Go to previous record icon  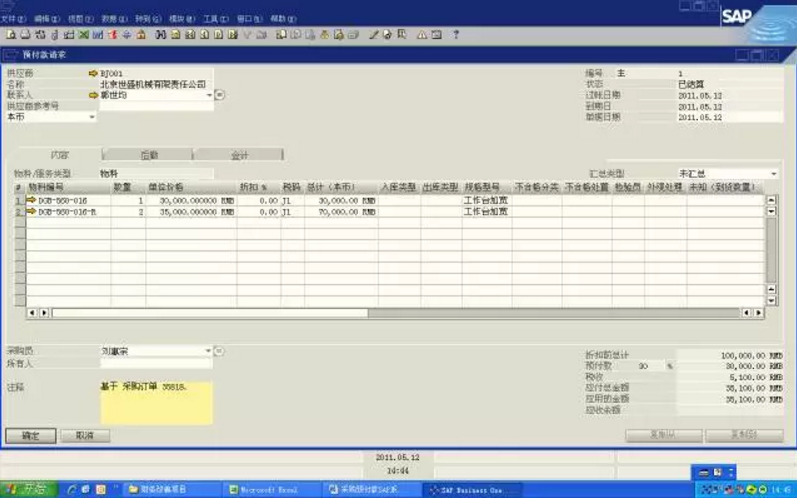tap(204, 35)
